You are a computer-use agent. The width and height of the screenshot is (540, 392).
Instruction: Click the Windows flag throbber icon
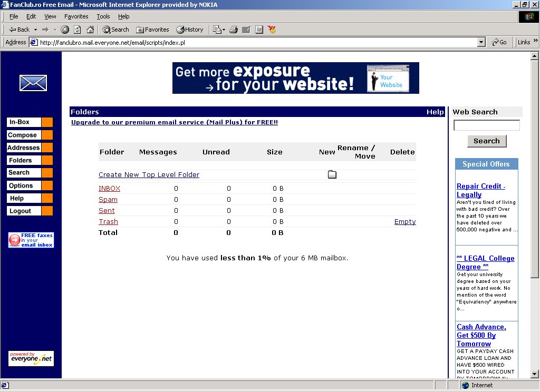(528, 16)
